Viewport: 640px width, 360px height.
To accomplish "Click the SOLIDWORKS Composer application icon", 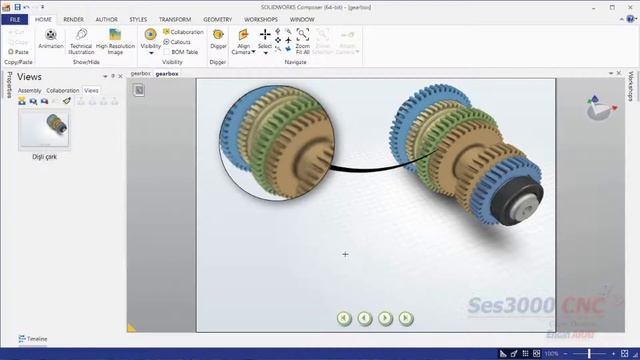I will [6, 7].
